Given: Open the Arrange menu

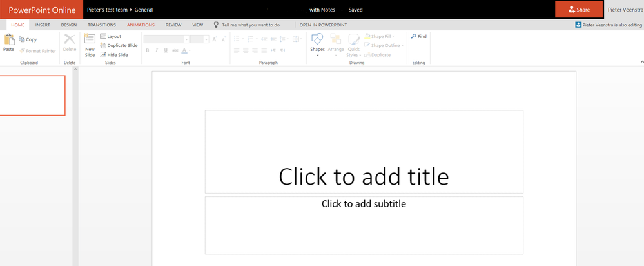Looking at the screenshot, I should coord(336,45).
